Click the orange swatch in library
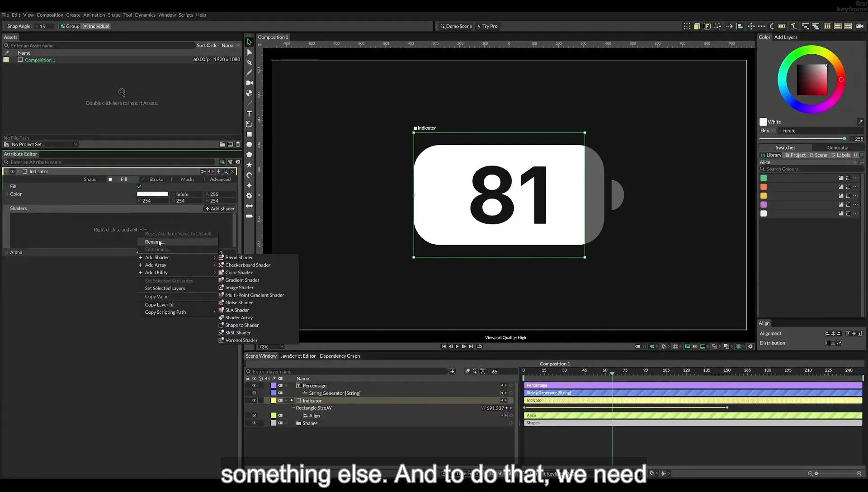 (x=764, y=187)
